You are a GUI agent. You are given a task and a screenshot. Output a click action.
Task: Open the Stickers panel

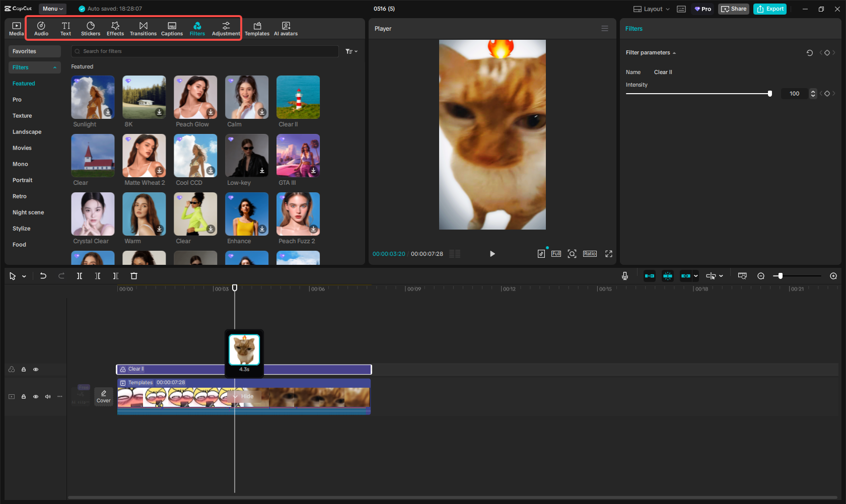(x=91, y=29)
